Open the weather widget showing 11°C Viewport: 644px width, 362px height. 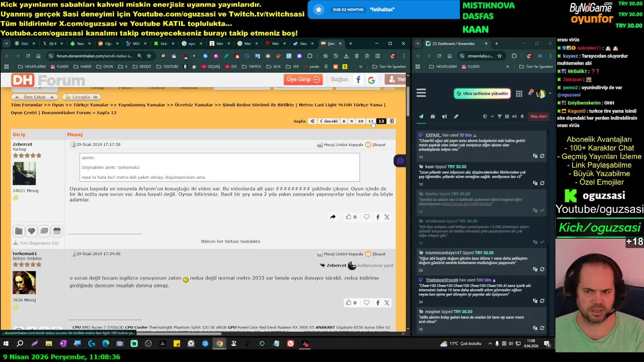460,344
